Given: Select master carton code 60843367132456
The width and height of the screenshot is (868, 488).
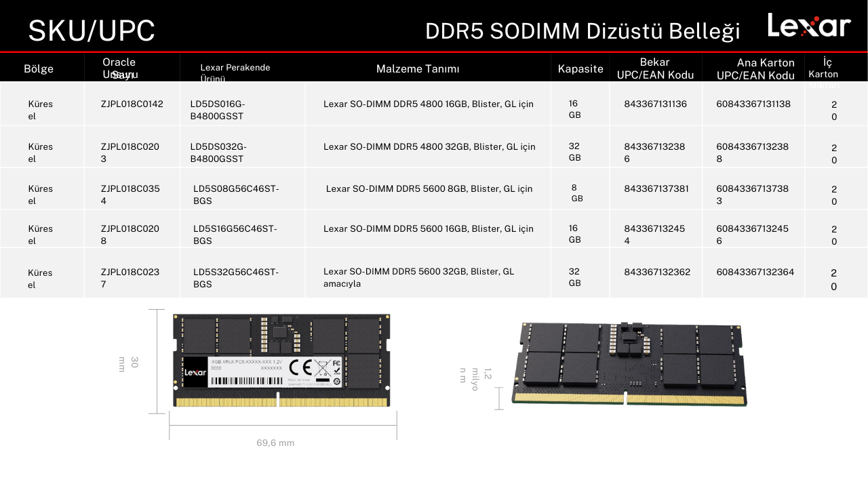Looking at the screenshot, I should click(753, 235).
